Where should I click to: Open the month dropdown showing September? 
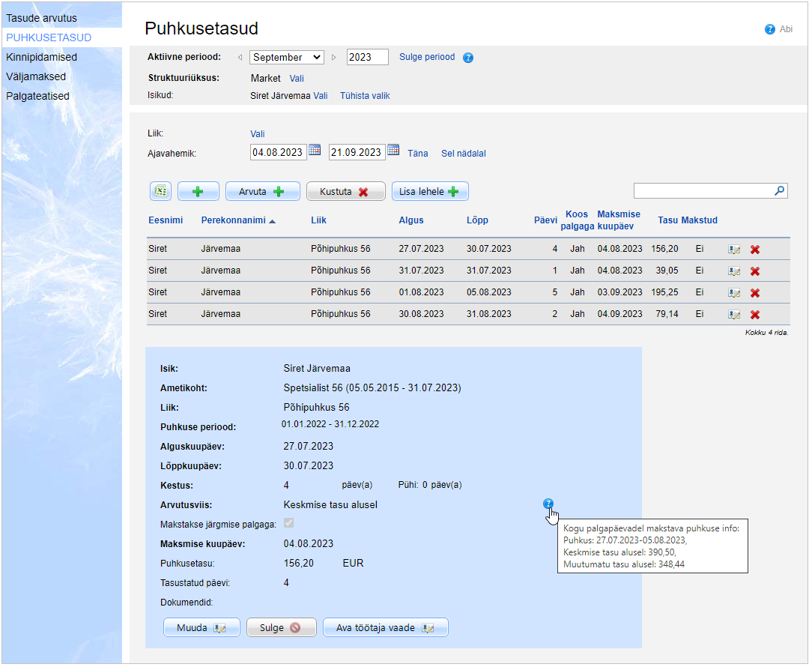286,57
